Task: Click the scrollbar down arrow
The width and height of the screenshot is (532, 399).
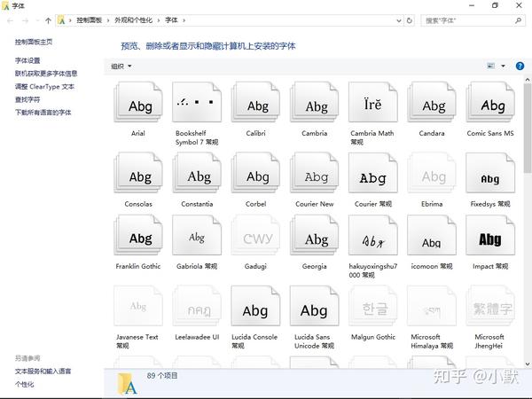Action: coord(528,364)
